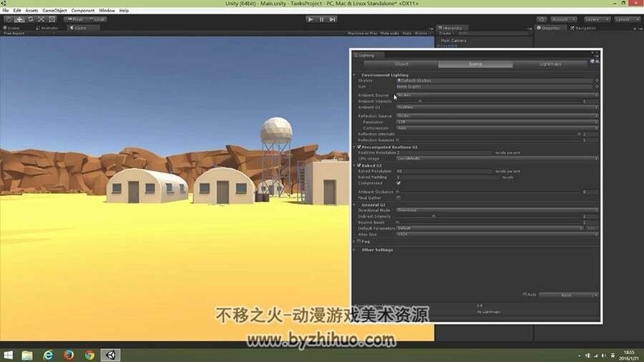644x362 pixels.
Task: Select the Scene tab in Lighting window
Action: tap(475, 64)
